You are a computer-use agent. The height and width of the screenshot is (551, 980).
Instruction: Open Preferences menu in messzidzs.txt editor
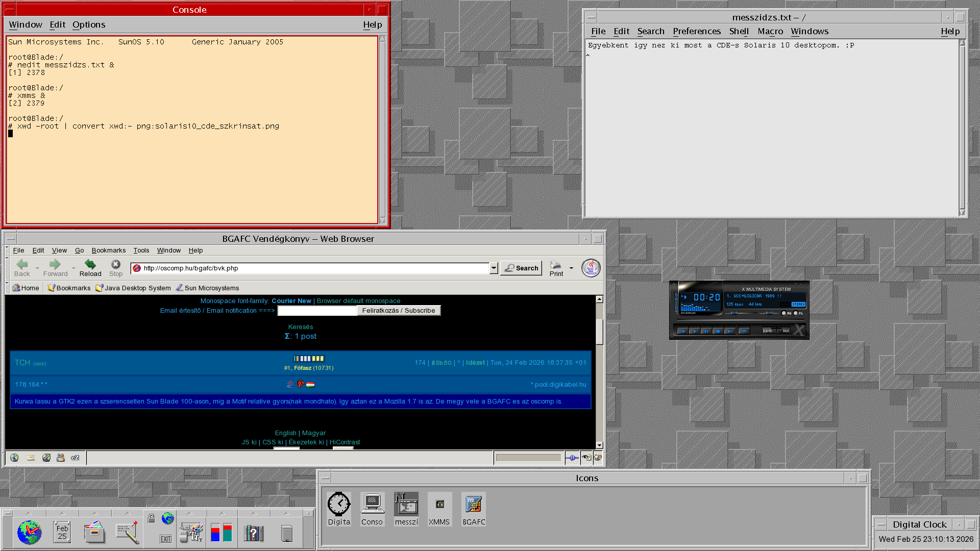696,31
